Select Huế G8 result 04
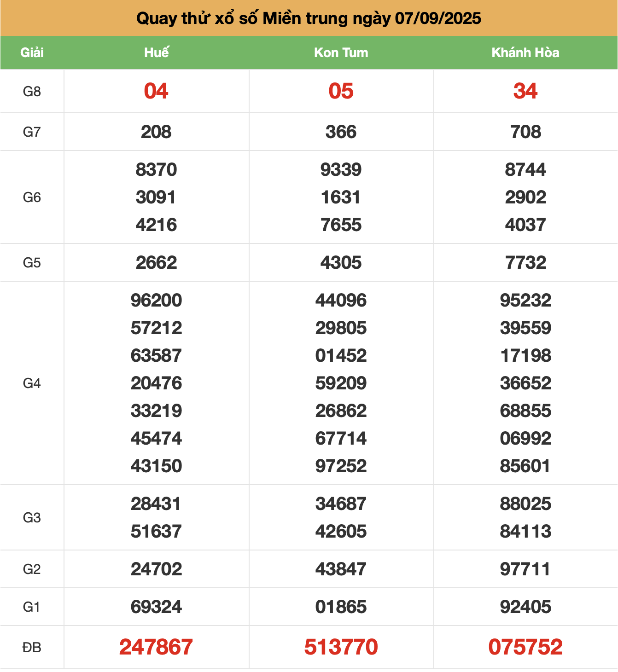Screen dimensions: 618x672 (x=156, y=91)
